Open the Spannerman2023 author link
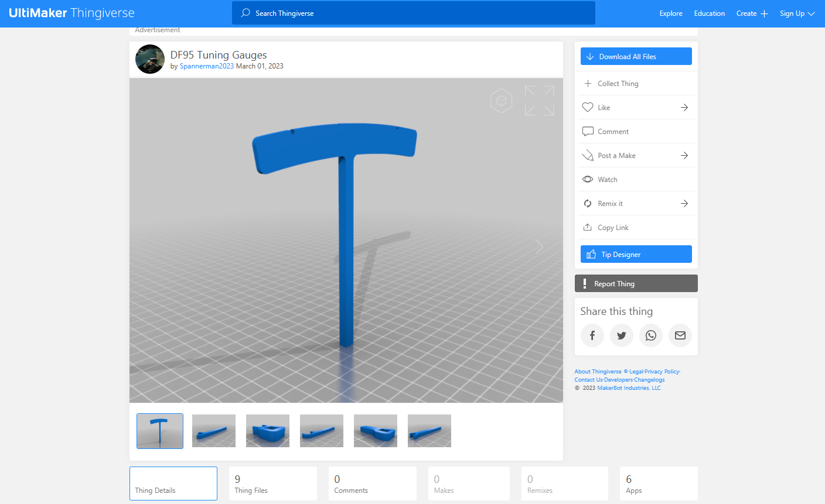Viewport: 825px width, 504px height. pos(206,66)
